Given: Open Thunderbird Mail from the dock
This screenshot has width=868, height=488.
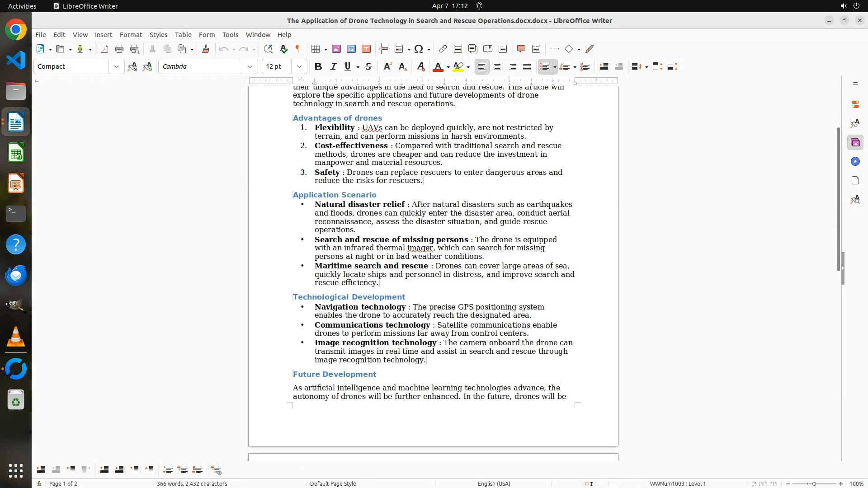Looking at the screenshot, I should 16,275.
